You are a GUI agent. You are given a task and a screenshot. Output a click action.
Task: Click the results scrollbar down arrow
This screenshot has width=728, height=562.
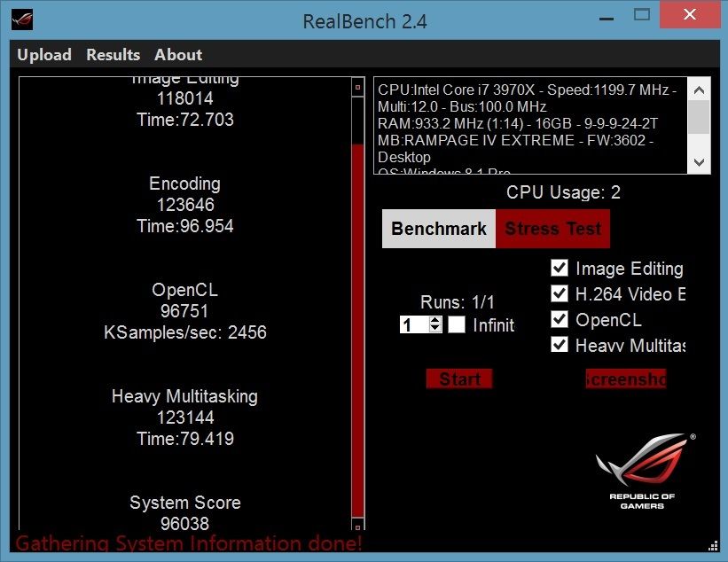pyautogui.click(x=357, y=527)
